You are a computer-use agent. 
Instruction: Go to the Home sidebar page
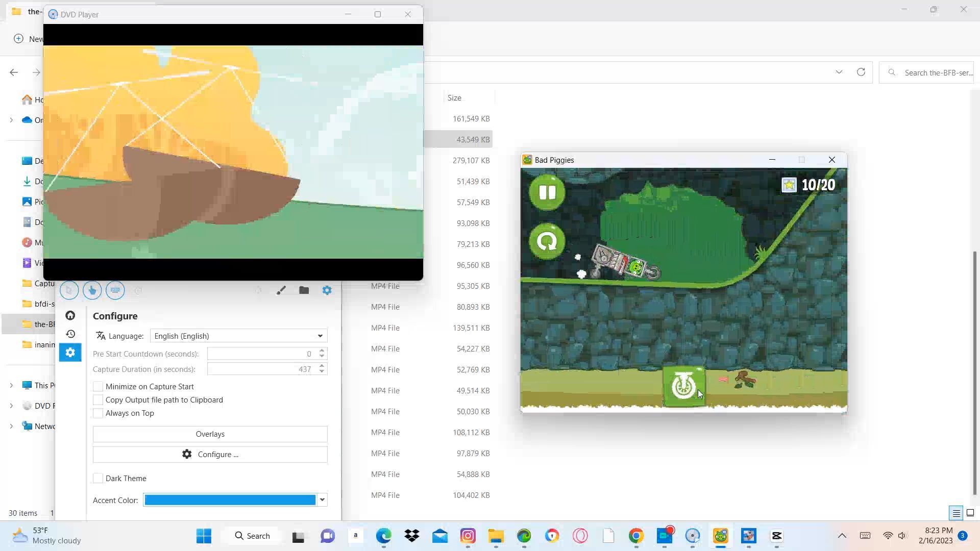point(70,316)
